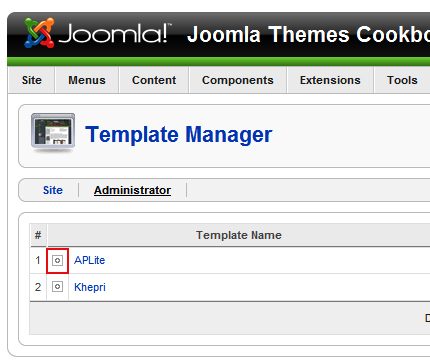Open the Tools menu
This screenshot has width=430, height=360.
click(402, 80)
